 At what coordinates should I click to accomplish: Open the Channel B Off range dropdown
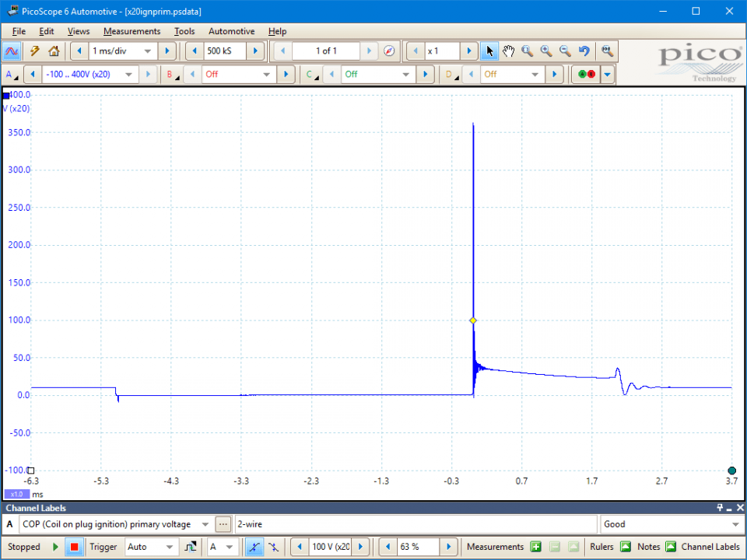[266, 75]
